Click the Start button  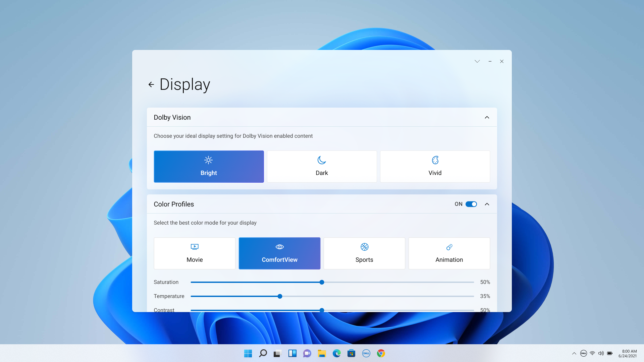tap(248, 353)
